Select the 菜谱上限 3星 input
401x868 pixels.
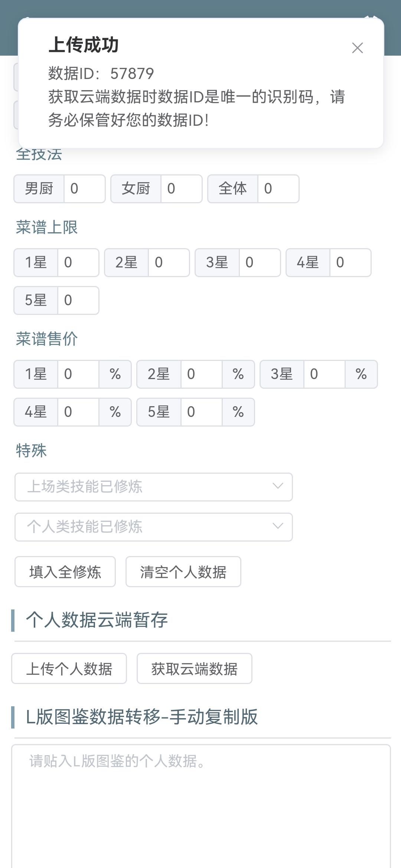[260, 263]
